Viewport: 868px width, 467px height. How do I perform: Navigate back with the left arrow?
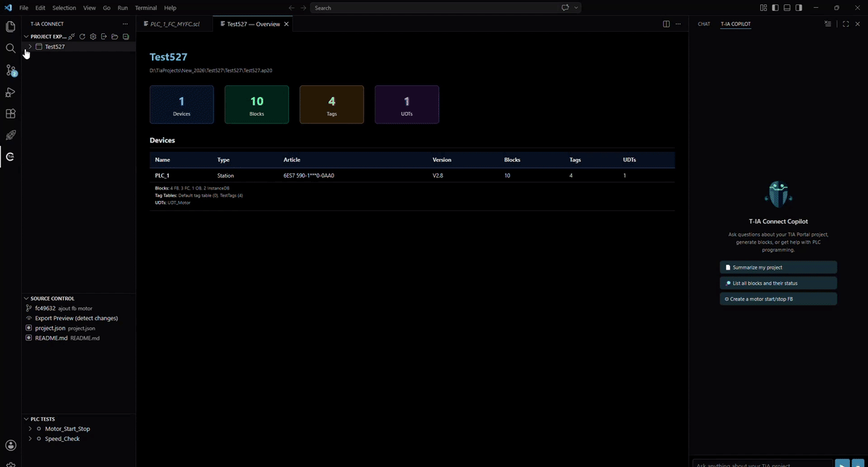click(x=292, y=8)
